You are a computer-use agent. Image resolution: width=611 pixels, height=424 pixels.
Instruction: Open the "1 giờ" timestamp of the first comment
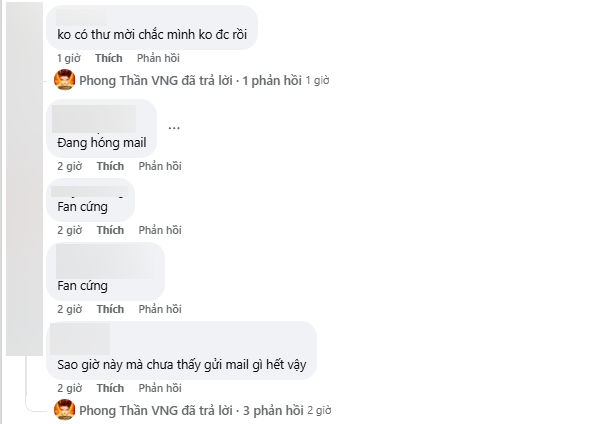[69, 58]
